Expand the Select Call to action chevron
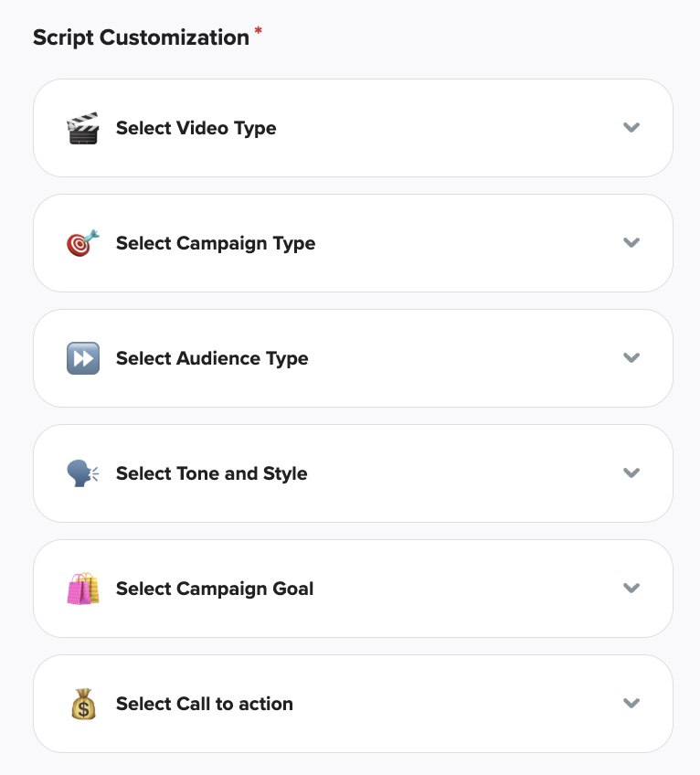 (631, 704)
